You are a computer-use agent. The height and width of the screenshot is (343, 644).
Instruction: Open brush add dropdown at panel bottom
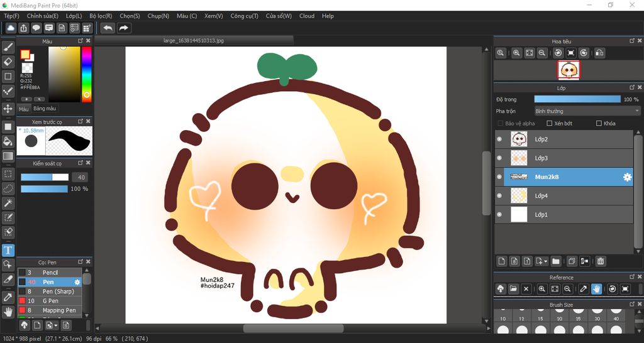point(52,325)
